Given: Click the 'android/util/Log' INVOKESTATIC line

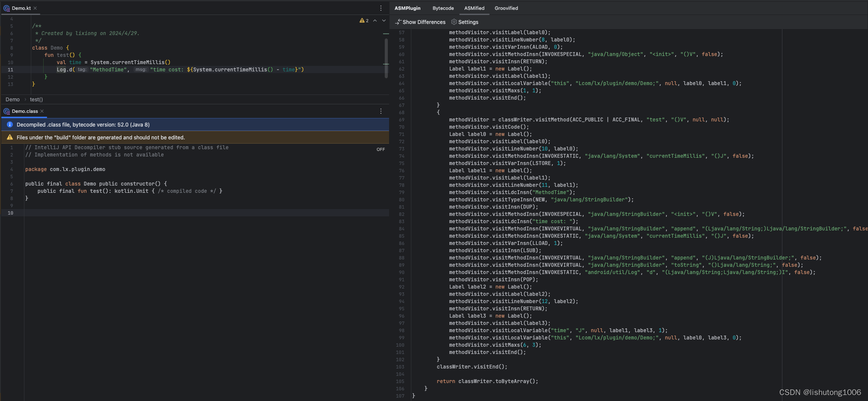Looking at the screenshot, I should coord(632,272).
